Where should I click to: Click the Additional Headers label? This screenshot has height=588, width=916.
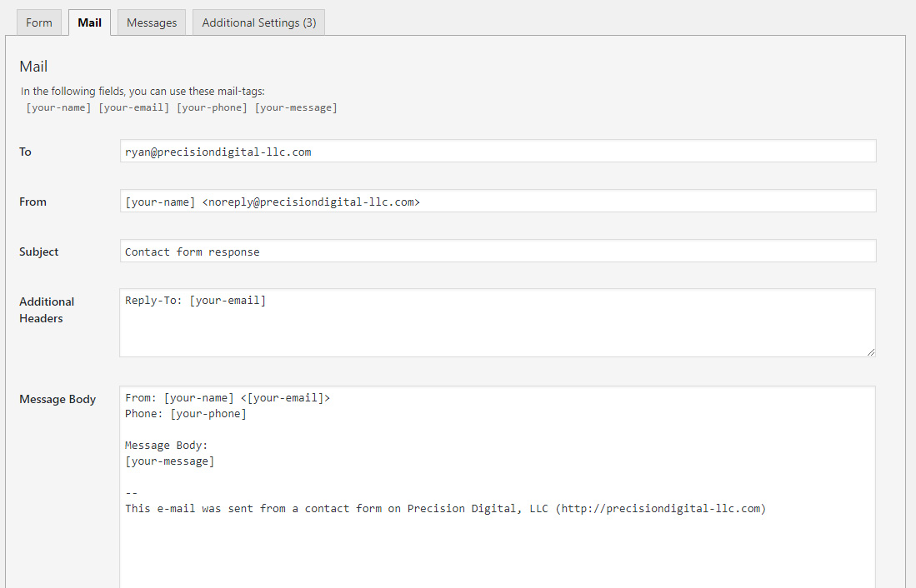coord(47,310)
